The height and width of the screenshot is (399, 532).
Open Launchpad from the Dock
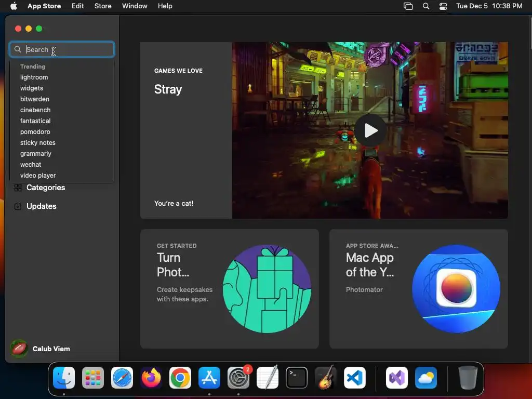pyautogui.click(x=93, y=378)
